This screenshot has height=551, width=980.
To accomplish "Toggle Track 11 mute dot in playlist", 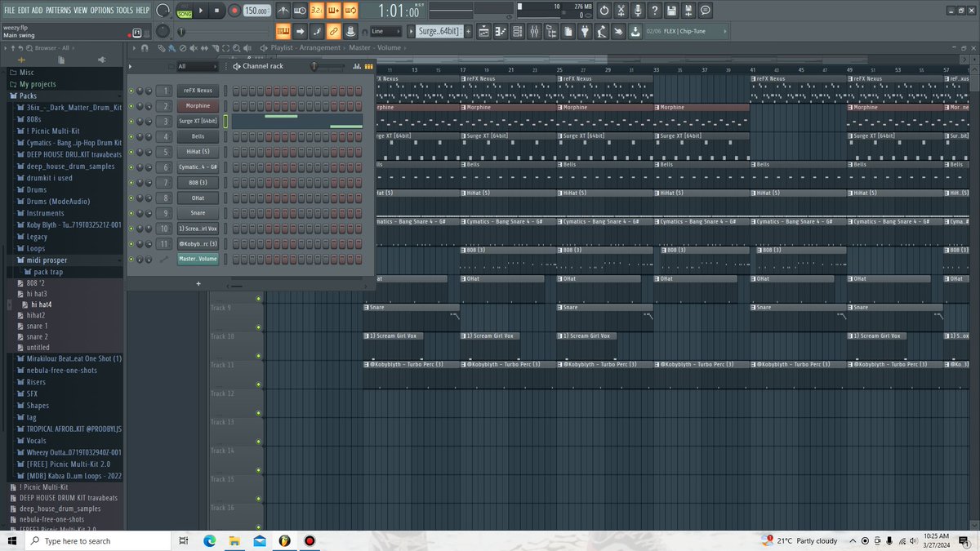I will (x=259, y=384).
